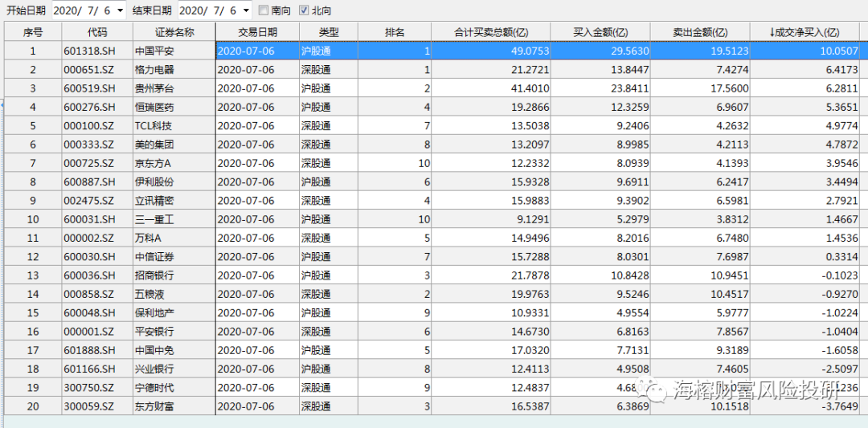Select the 万科A name cell
The image size is (868, 428).
[x=174, y=238]
